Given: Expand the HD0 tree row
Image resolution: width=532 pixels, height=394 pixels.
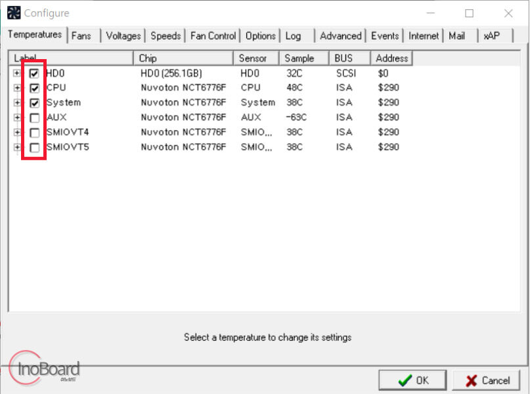Looking at the screenshot, I should [16, 73].
